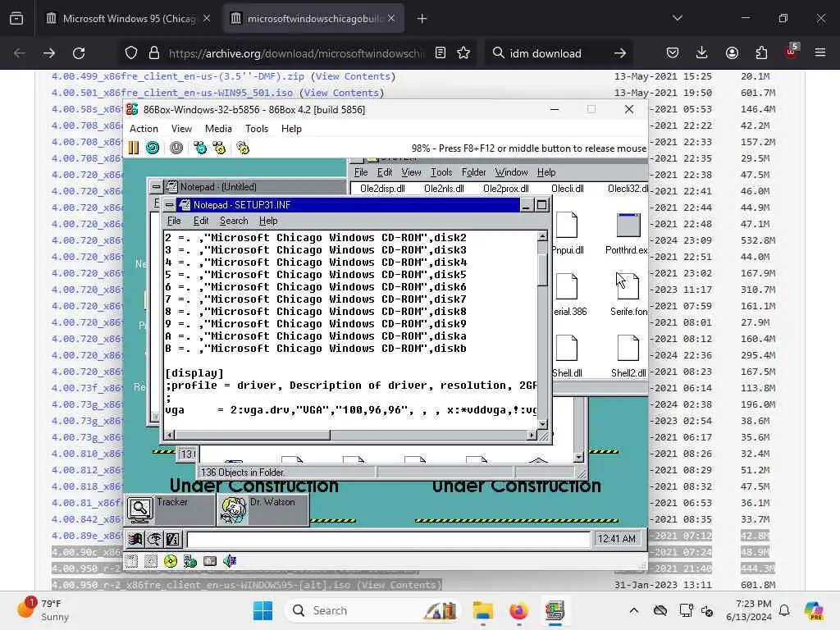
Task: Open the file manager Folder menu
Action: coord(473,172)
